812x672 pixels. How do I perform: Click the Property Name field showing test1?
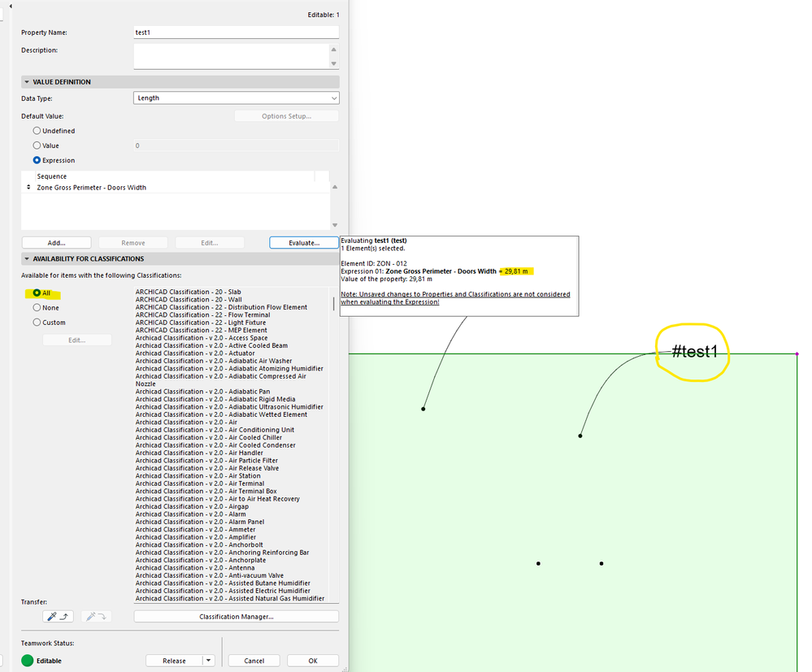pyautogui.click(x=236, y=33)
